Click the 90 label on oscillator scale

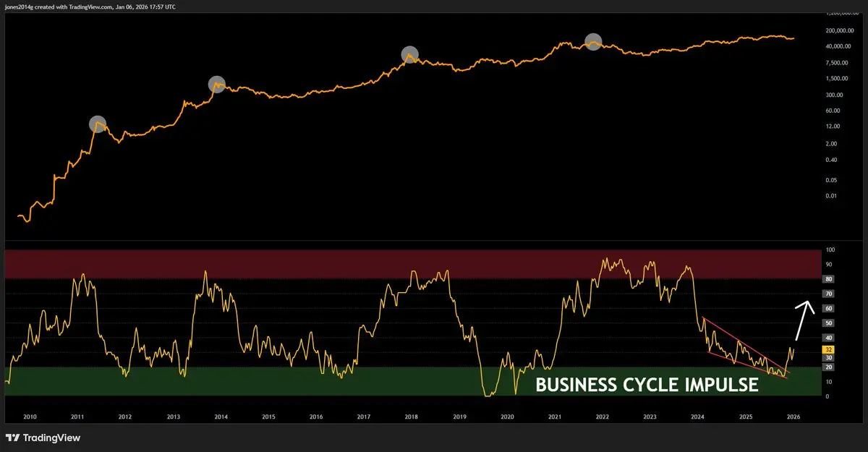(x=829, y=264)
